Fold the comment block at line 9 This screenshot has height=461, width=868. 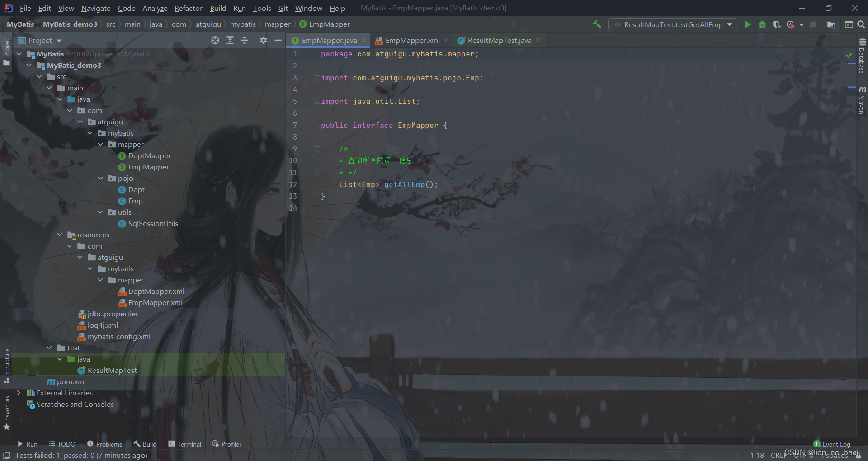(x=317, y=149)
